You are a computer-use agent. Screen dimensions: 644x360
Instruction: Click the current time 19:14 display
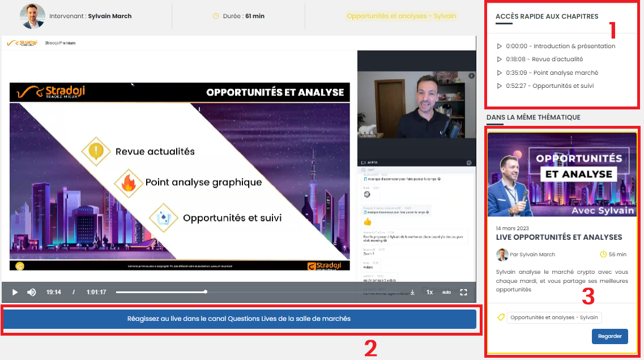[x=53, y=292]
